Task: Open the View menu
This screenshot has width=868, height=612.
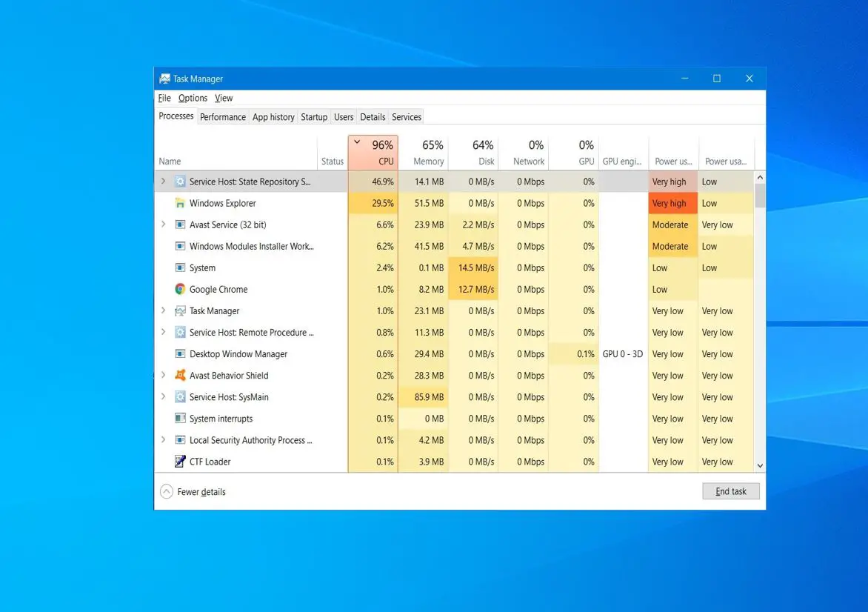Action: [x=224, y=98]
